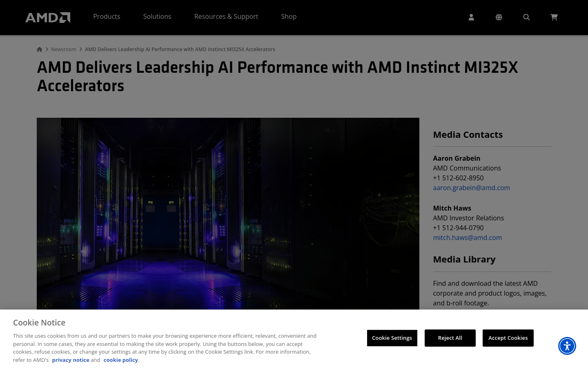Screen dimensions: 588x368
Task: Open the accessibility widget icon
Action: pyautogui.click(x=567, y=346)
